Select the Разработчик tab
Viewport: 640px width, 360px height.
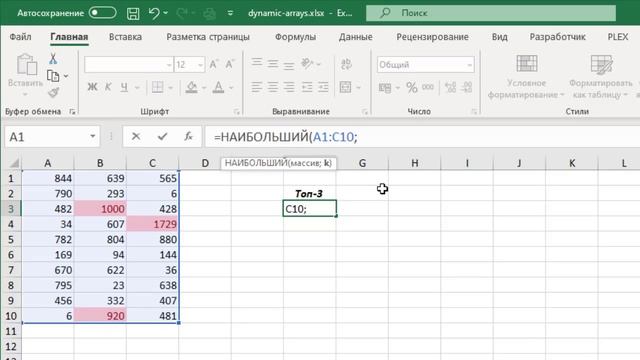pos(557,37)
